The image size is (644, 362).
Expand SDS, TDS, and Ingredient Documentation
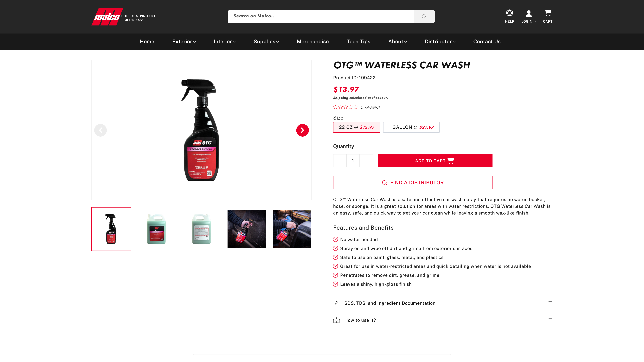click(443, 303)
